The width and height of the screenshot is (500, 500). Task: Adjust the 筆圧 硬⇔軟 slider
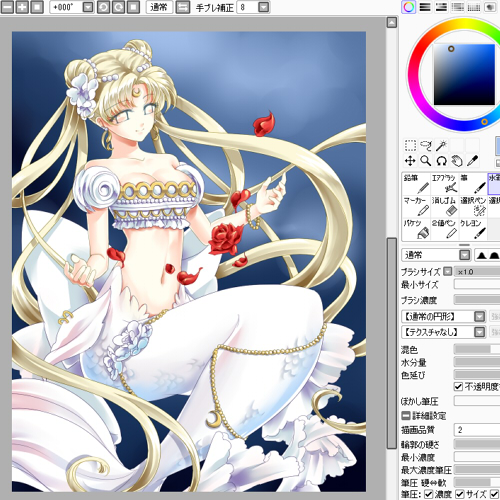coord(477,482)
